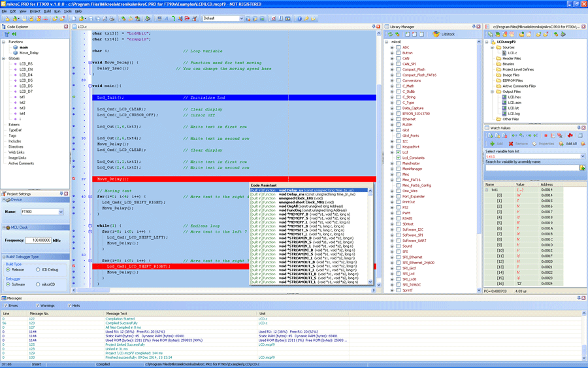
Task: Click the Add button in Watch Values
Action: coord(496,144)
